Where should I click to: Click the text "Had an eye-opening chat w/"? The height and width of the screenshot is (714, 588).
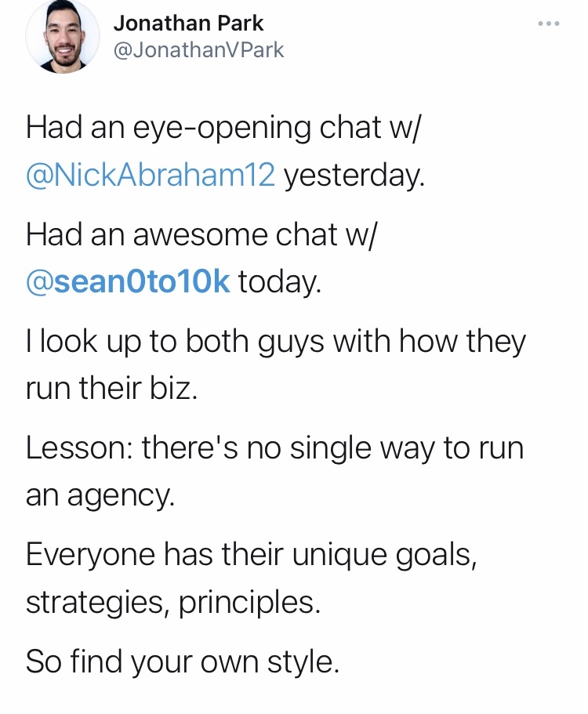click(x=223, y=129)
